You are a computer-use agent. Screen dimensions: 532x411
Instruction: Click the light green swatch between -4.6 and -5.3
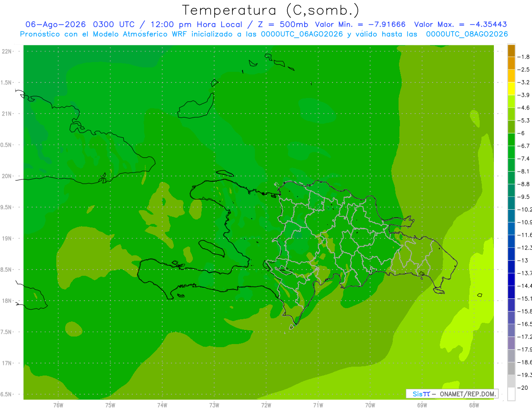tap(511, 114)
